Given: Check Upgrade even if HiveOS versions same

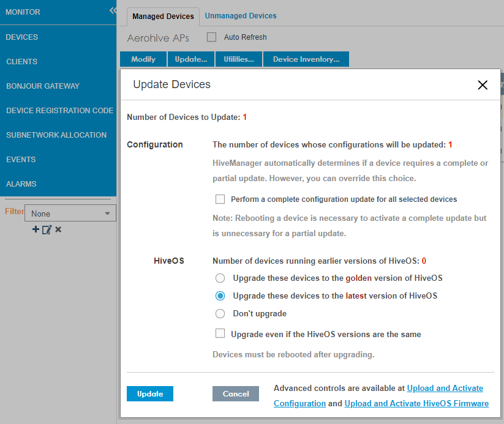Looking at the screenshot, I should pyautogui.click(x=220, y=333).
